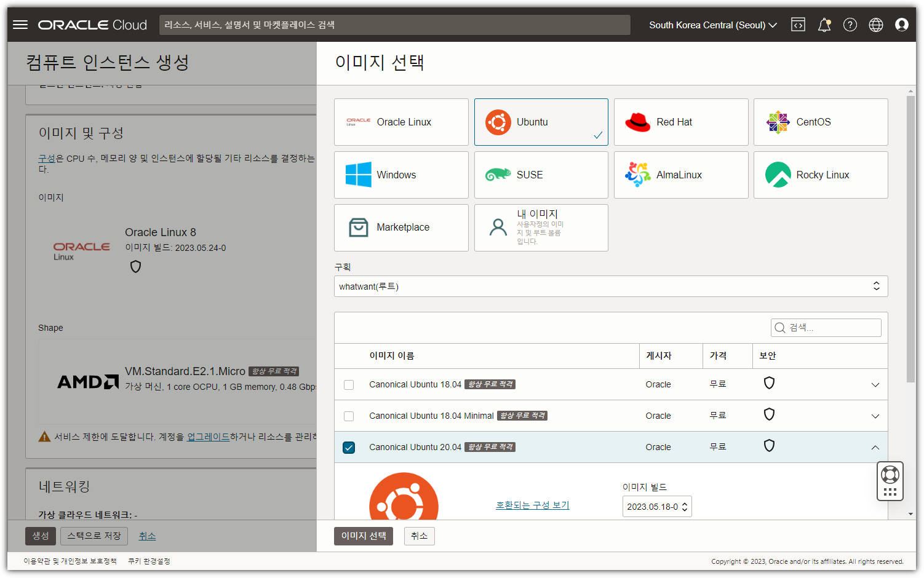Screen dimensions: 924x578
Task: Click security shield for Canonical Ubuntu 18.04
Action: 769,383
